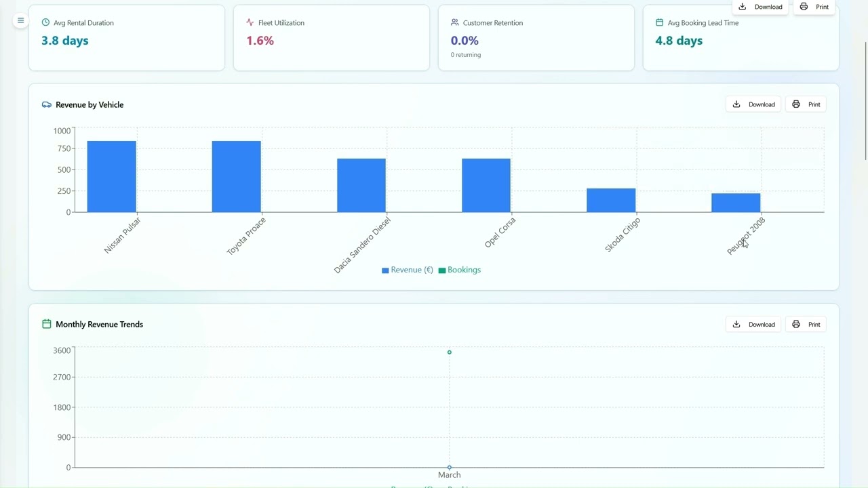Click the 3.8 days value
Screen dimensions: 868x488
[65, 41]
